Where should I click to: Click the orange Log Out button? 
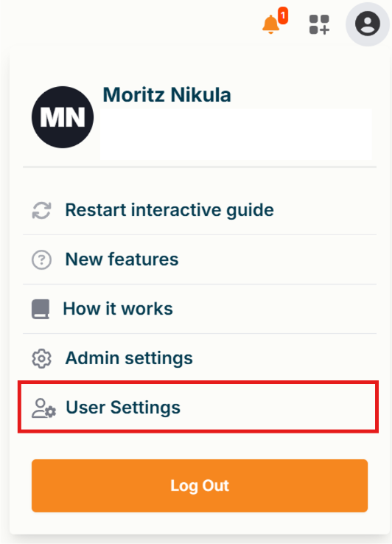(200, 486)
